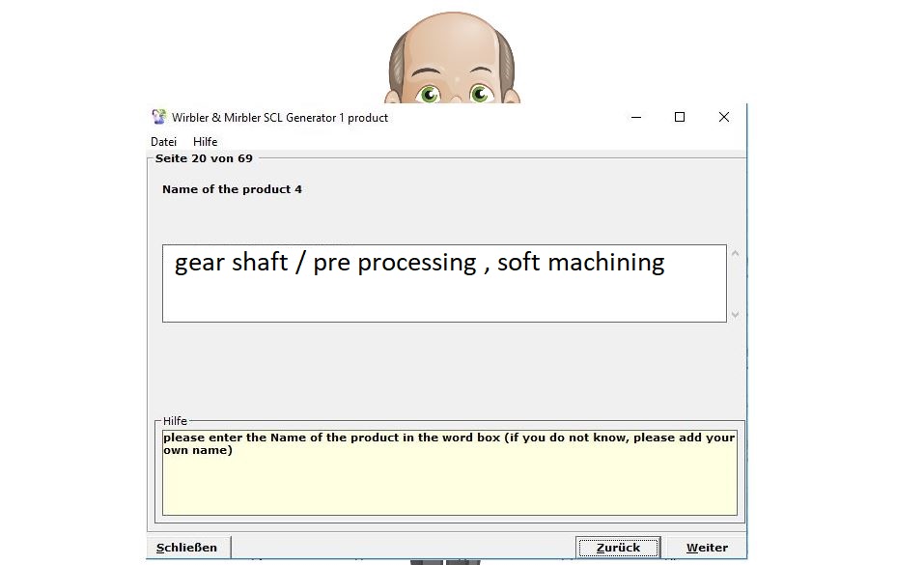
Task: Minimize the SCL Generator window
Action: (636, 117)
